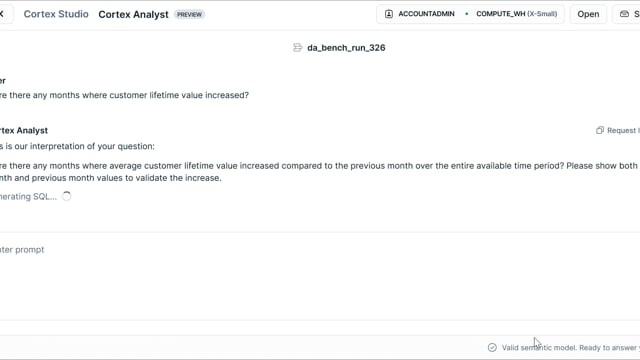Viewport: 640px width, 360px height.
Task: Click the ACCOUNTADMIN role badge icon
Action: pyautogui.click(x=389, y=14)
